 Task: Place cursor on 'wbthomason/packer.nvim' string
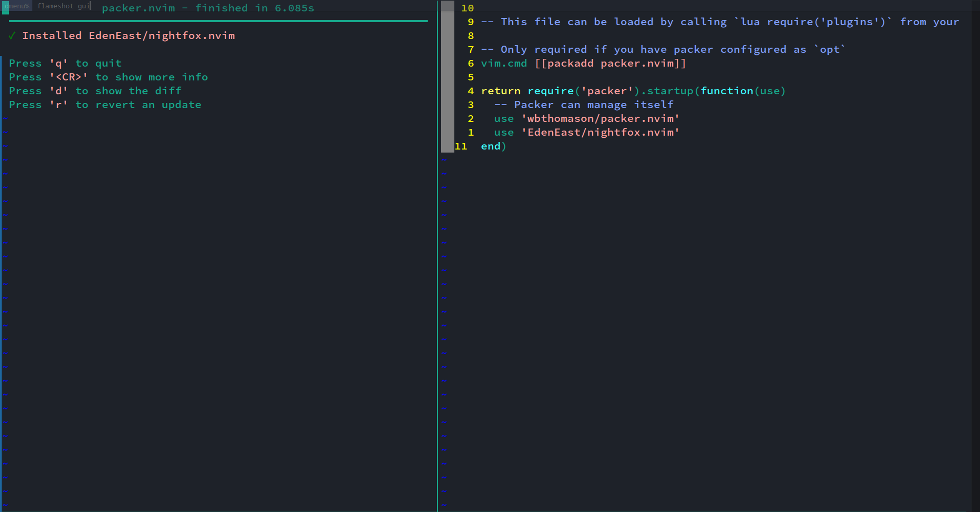pyautogui.click(x=600, y=119)
